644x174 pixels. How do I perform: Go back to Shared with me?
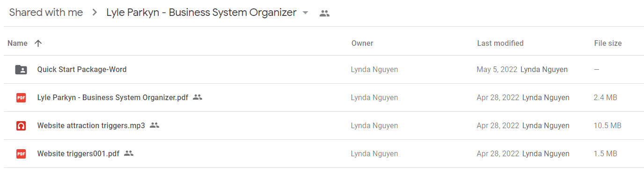pos(46,13)
